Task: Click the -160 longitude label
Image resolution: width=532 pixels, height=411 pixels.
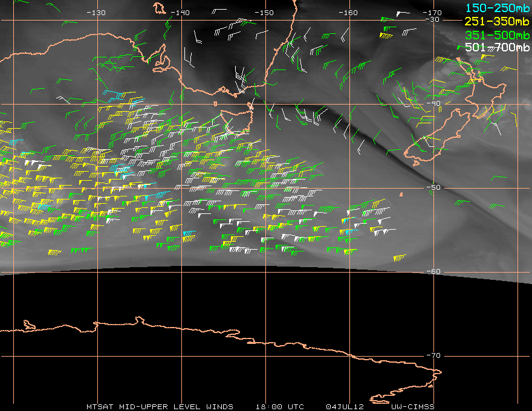Action: pos(348,13)
